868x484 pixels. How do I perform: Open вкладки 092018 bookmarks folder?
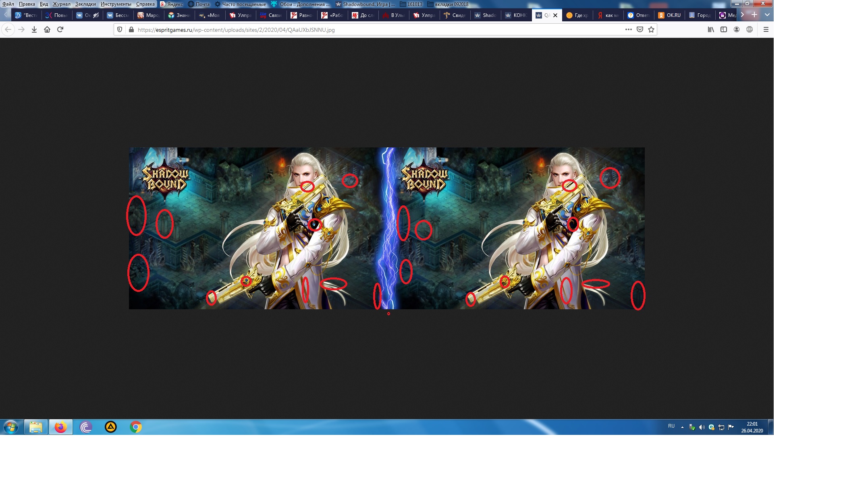(448, 4)
